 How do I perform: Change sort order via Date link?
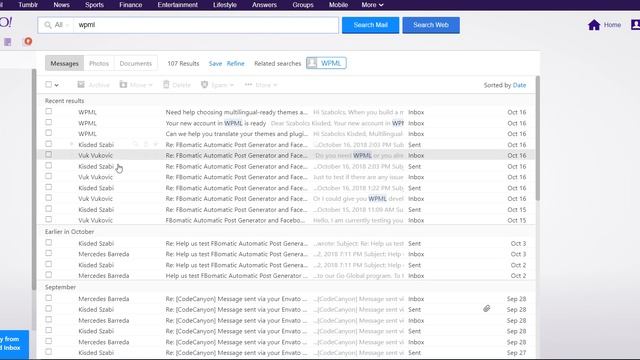[519, 85]
